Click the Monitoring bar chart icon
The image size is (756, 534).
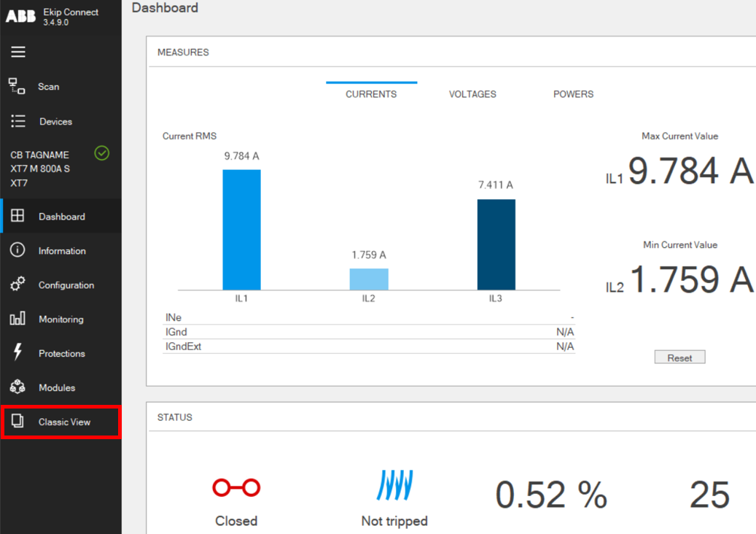click(17, 319)
